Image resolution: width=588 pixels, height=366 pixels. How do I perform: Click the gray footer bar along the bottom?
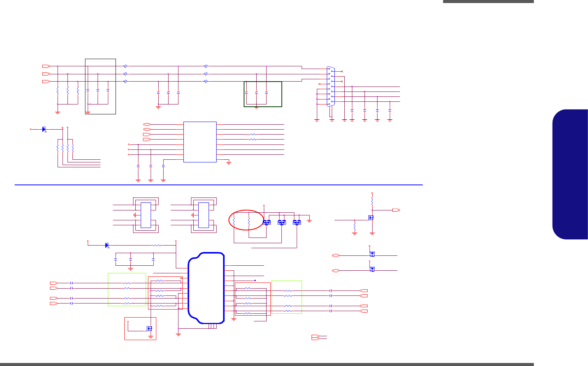click(x=267, y=364)
